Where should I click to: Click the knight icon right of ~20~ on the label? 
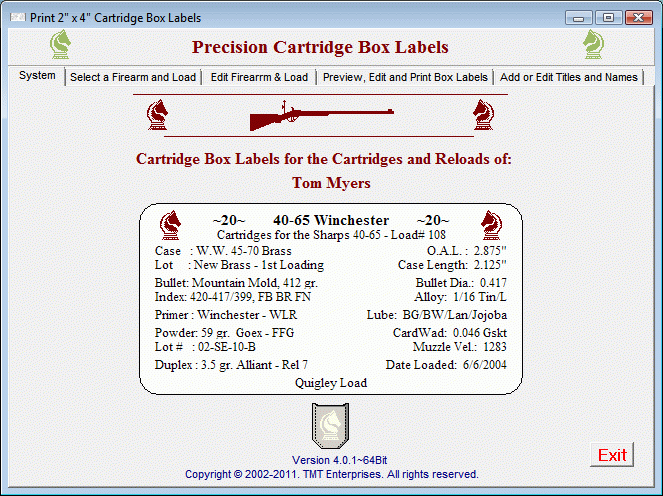click(491, 225)
